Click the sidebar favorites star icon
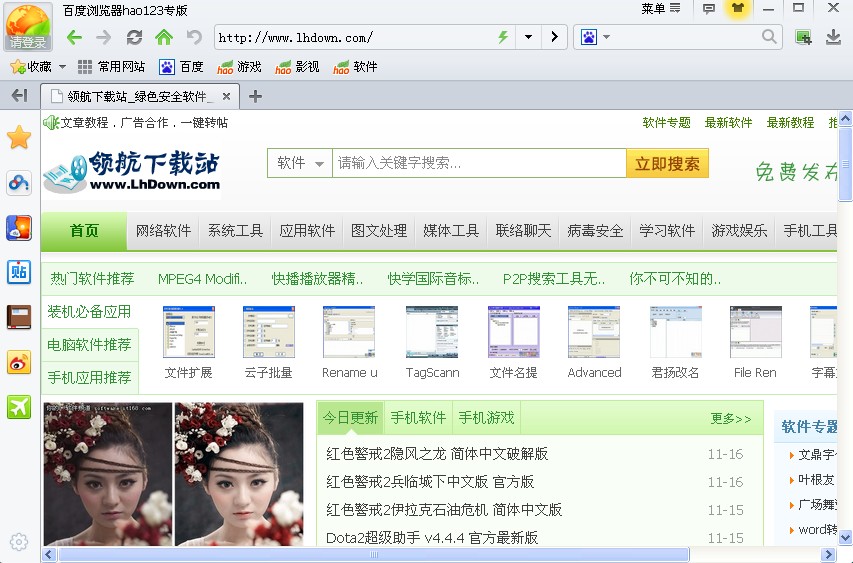Viewport: 853px width, 563px height. [19, 137]
